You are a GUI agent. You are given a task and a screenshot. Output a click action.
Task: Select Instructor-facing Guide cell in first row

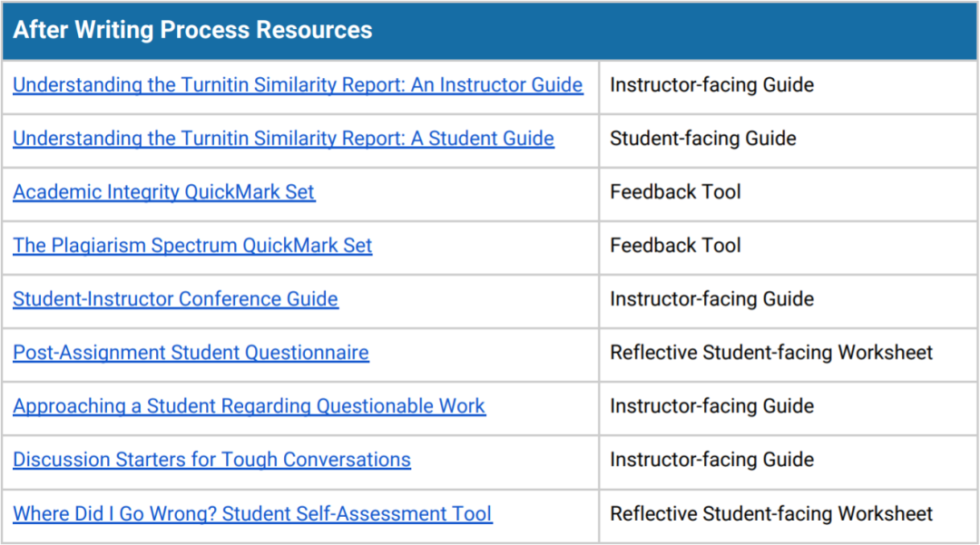pos(711,85)
